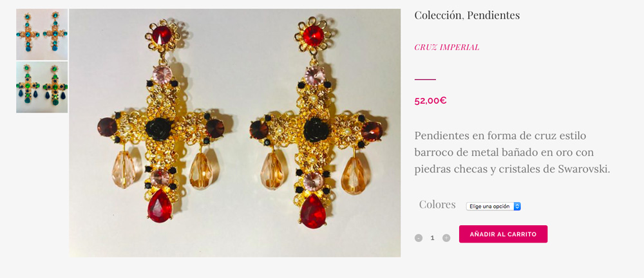Increase quantity with the plus button
This screenshot has height=278, width=644.
(446, 237)
